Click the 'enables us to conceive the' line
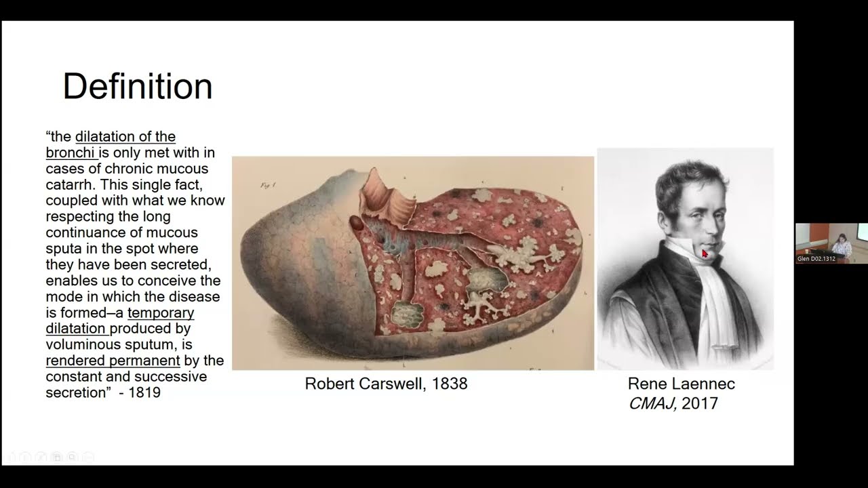The height and width of the screenshot is (488, 868). pyautogui.click(x=133, y=281)
